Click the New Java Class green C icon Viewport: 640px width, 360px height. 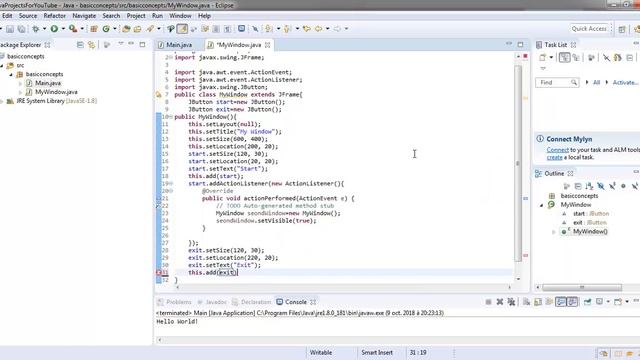pos(106,29)
